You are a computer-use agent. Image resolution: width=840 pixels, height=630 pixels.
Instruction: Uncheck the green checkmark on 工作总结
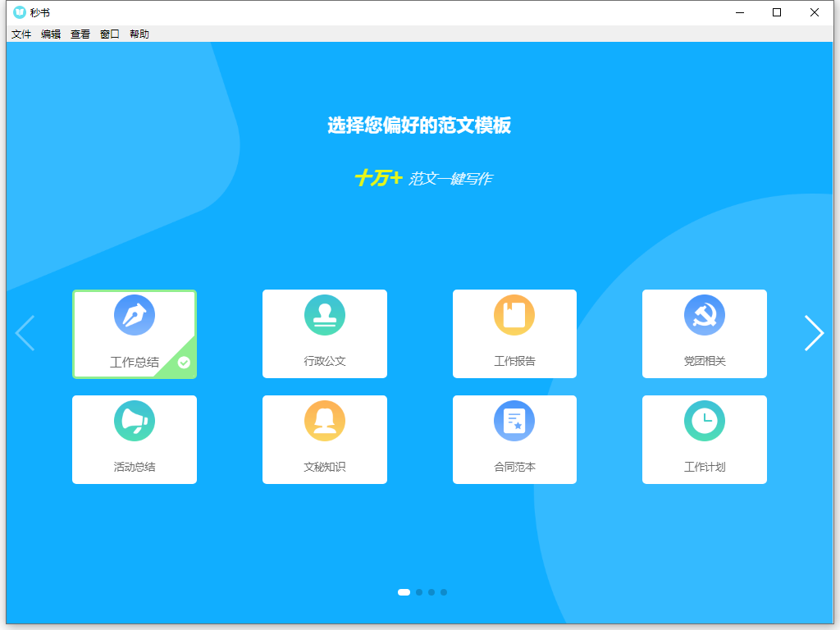tap(184, 362)
